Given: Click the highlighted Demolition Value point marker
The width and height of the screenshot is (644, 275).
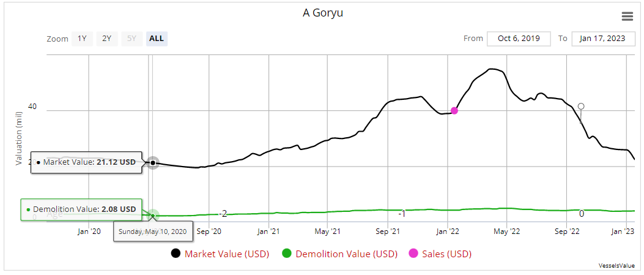Looking at the screenshot, I should click(153, 215).
